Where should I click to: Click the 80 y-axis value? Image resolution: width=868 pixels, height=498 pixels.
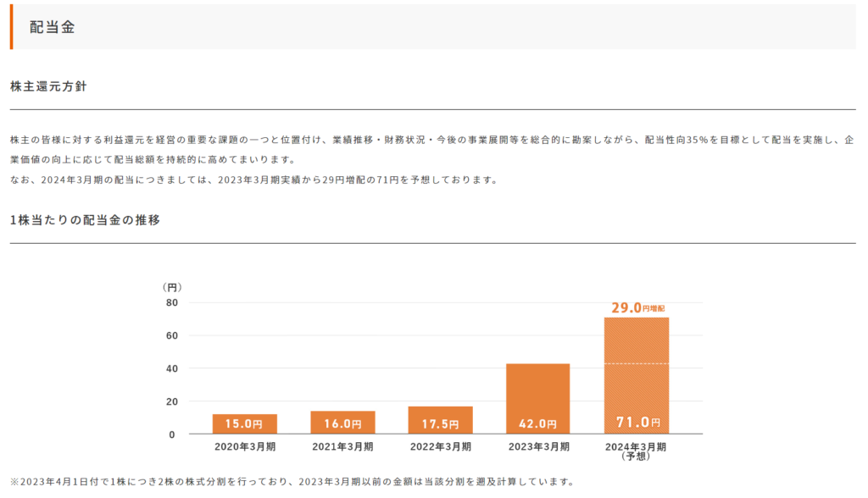pyautogui.click(x=172, y=302)
